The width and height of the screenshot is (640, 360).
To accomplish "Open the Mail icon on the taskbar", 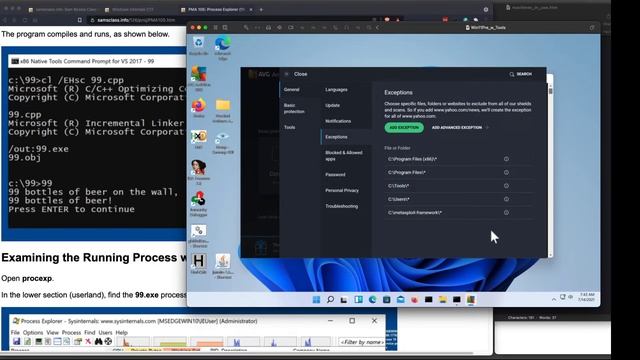I will coord(400,300).
